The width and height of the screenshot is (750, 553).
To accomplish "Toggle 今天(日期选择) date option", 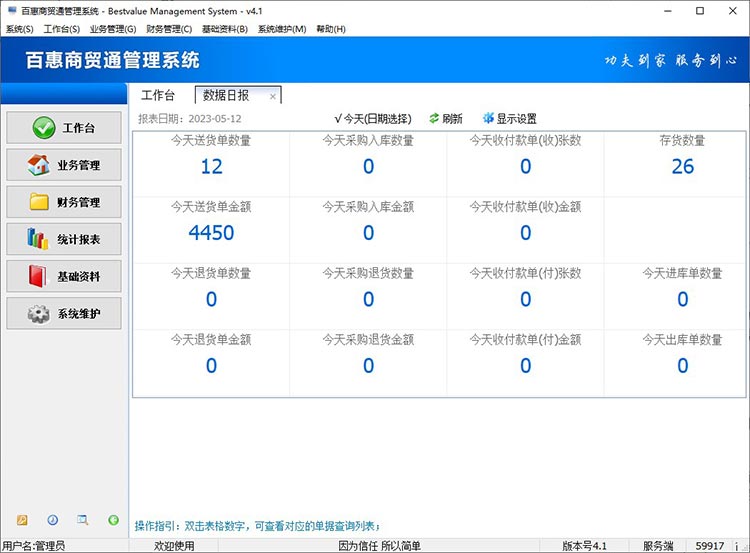I will pos(373,119).
